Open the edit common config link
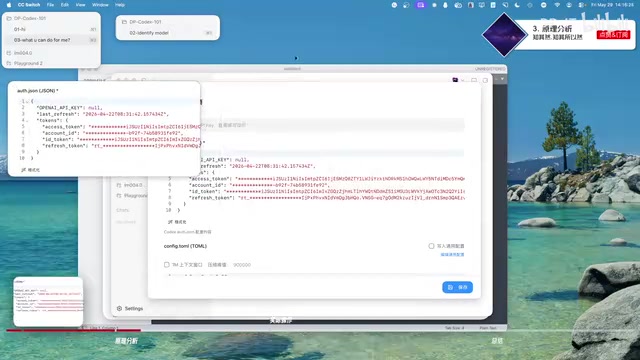640x360 pixels. click(x=452, y=255)
